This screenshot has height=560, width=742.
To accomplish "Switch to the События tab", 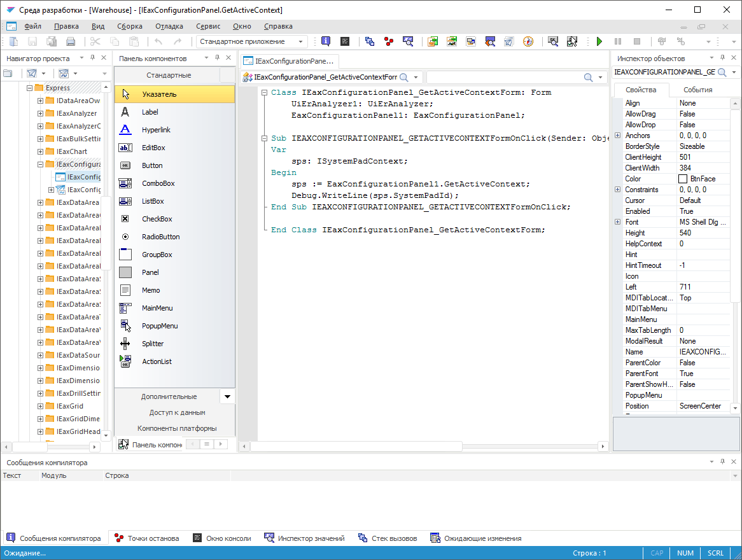I will pos(697,90).
